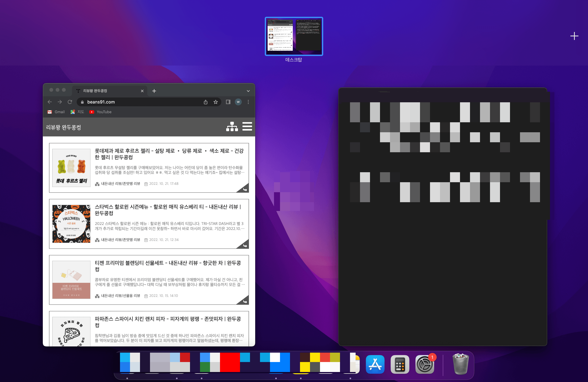
Task: Click the 티젠 프리미엄 블렌딩티 thumbnail
Action: [x=71, y=280]
